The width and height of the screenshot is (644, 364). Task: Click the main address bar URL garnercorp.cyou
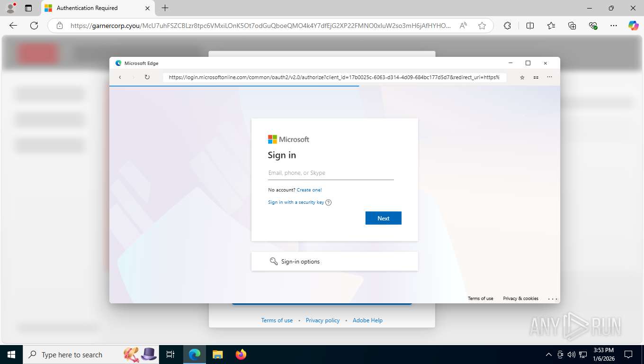click(260, 26)
